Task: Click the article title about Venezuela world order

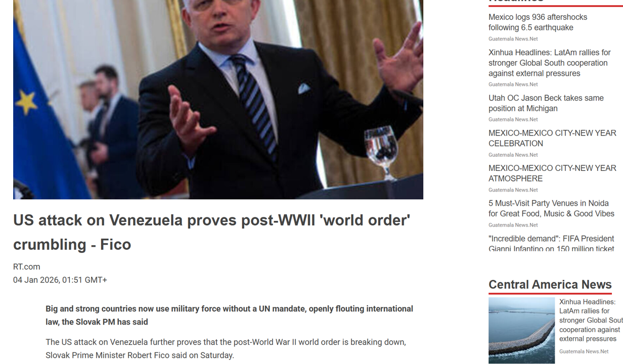Action: click(211, 232)
